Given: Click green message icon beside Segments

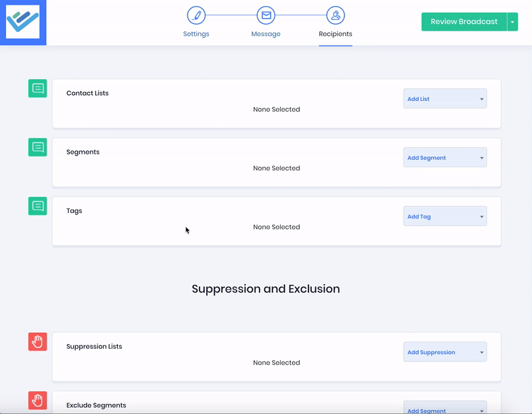Looking at the screenshot, I should coord(38,147).
